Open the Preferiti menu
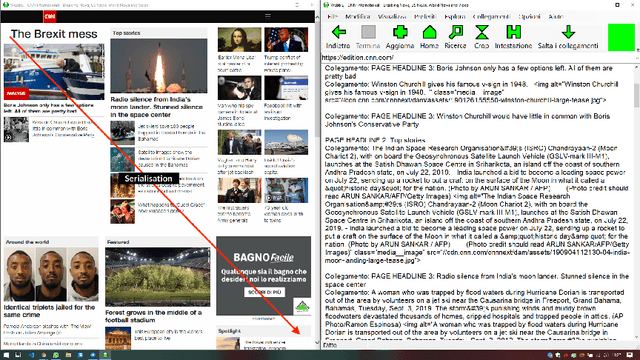 (425, 16)
